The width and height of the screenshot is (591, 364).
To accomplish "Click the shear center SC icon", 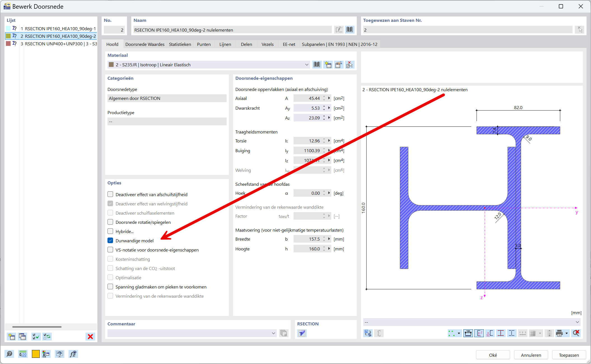I will tap(490, 333).
